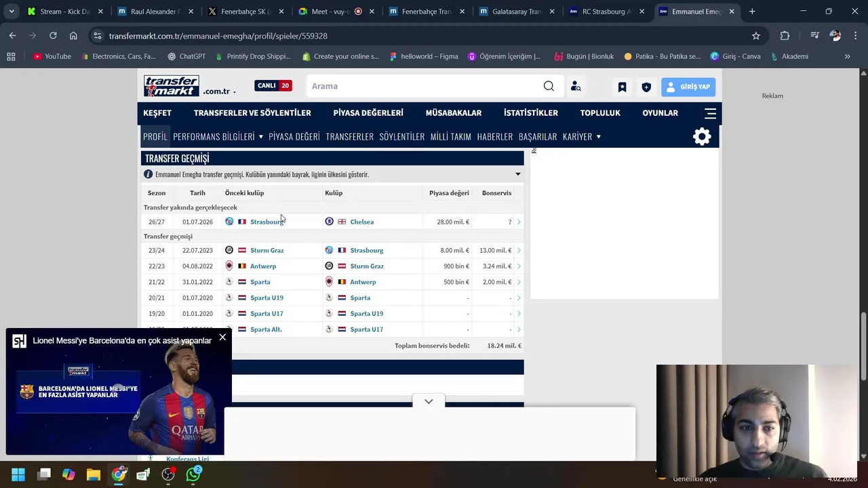Select the Haberler tab
The height and width of the screenshot is (488, 868).
(495, 136)
